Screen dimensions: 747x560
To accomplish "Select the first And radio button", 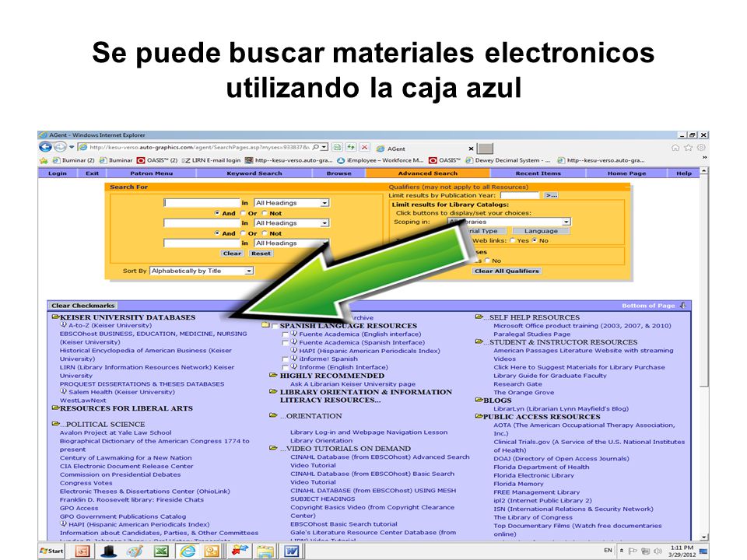I will click(217, 213).
